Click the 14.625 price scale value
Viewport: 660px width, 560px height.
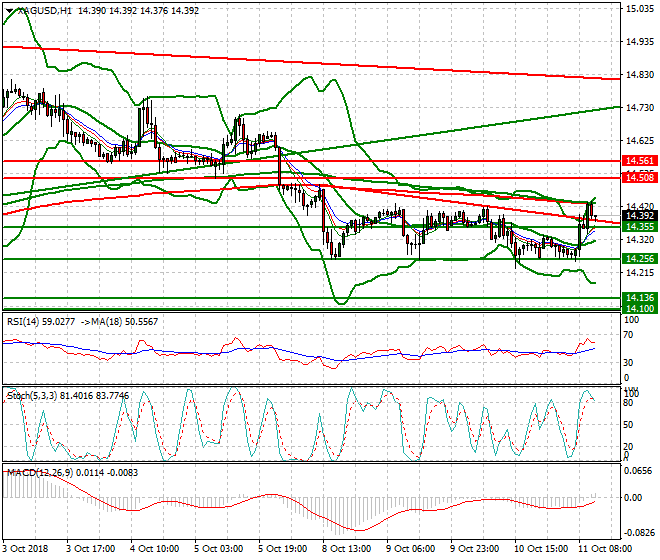point(640,140)
